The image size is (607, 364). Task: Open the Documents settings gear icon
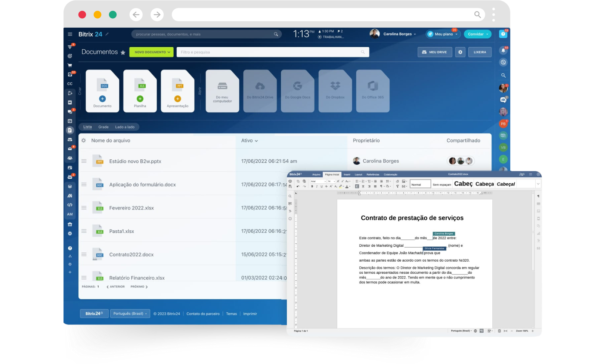460,52
